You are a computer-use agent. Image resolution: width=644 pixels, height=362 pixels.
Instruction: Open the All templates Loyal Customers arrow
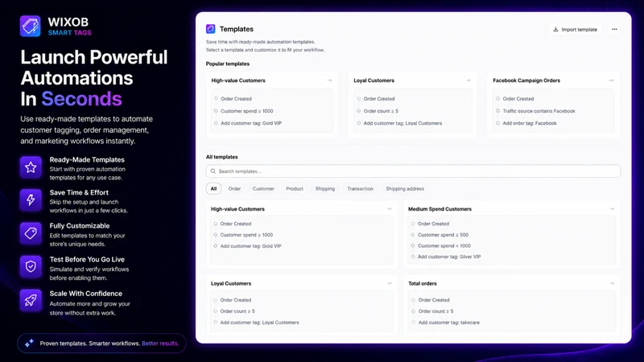390,283
